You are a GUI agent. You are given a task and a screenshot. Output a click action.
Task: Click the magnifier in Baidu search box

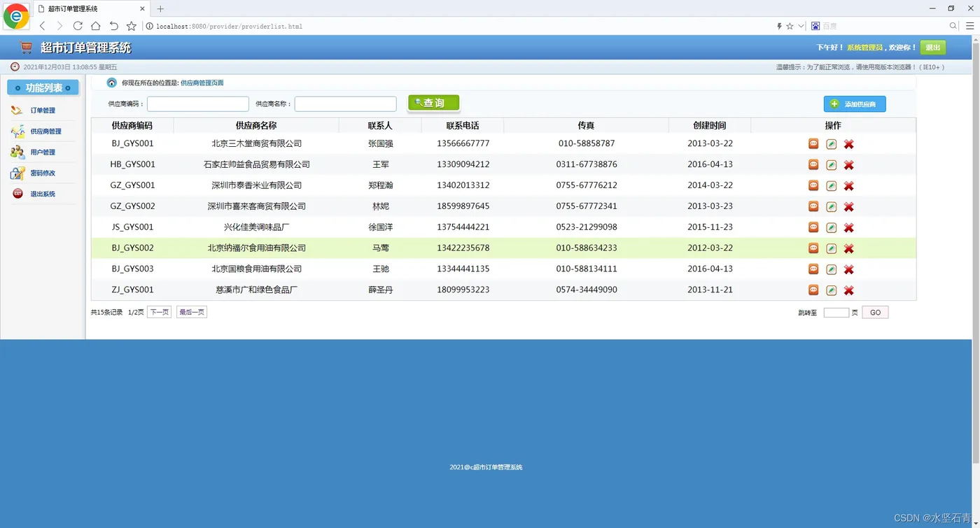[953, 26]
